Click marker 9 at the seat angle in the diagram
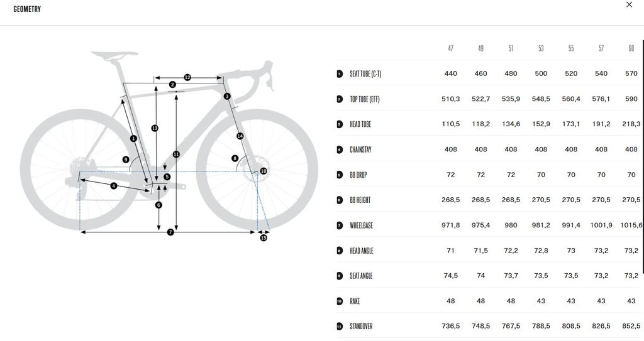The height and width of the screenshot is (341, 644). [126, 160]
